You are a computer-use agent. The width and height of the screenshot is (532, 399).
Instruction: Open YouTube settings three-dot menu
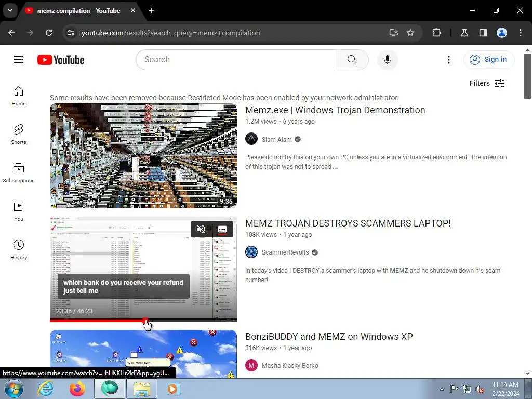tap(448, 60)
